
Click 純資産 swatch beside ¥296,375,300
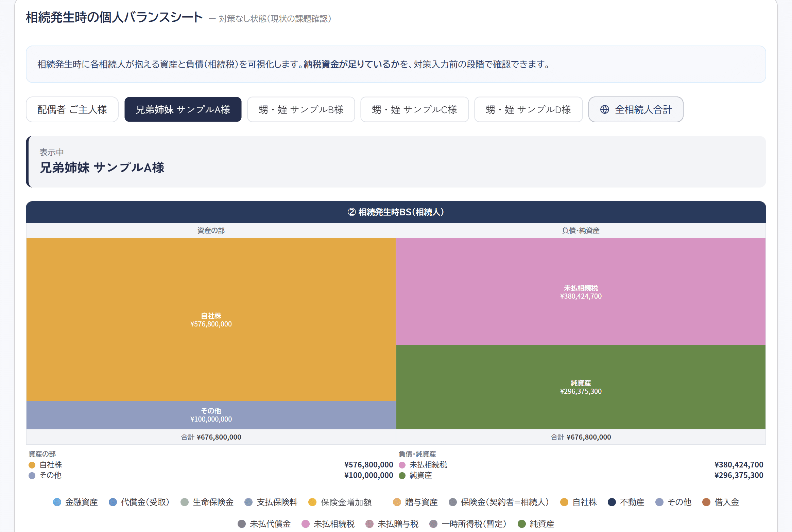[402, 475]
